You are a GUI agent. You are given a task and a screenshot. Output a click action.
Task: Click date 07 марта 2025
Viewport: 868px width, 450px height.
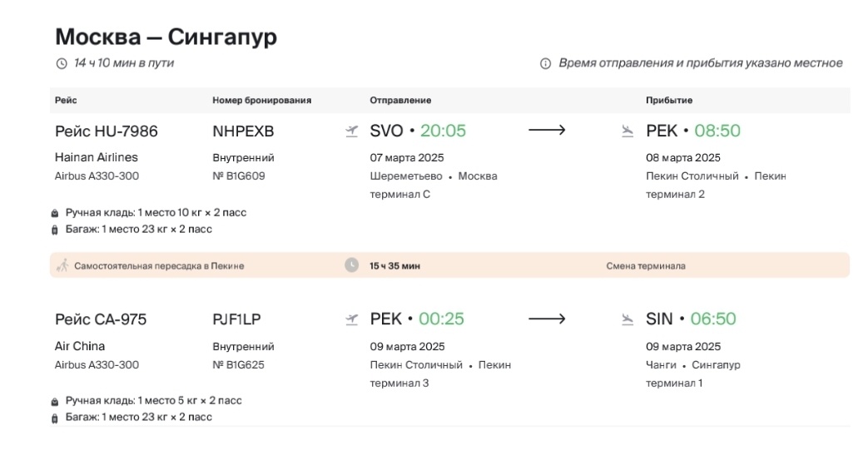[407, 158]
